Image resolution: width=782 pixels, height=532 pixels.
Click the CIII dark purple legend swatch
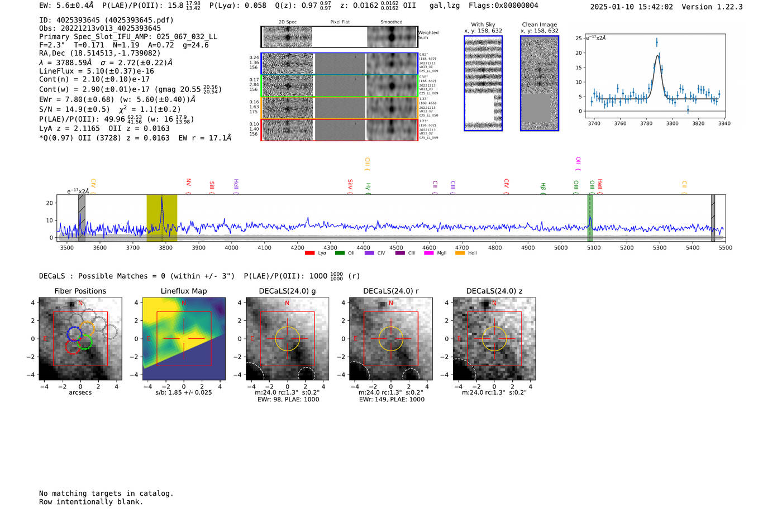pos(400,253)
